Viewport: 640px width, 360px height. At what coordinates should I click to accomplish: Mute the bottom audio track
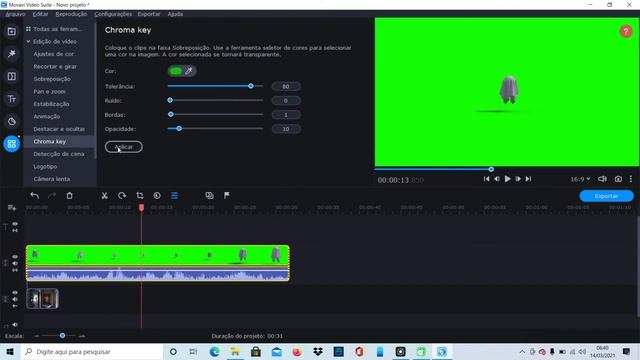(15, 325)
